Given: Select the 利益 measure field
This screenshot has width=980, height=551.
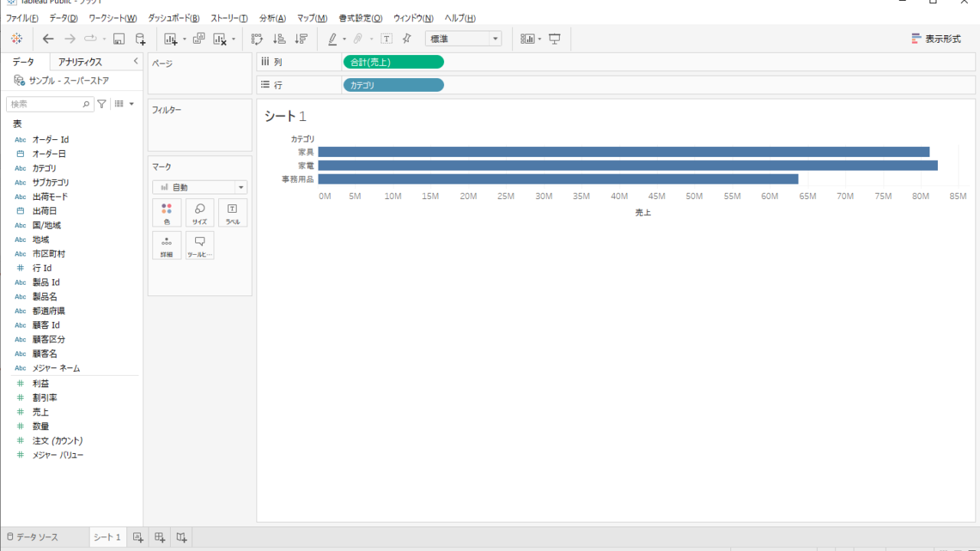Looking at the screenshot, I should pos(41,383).
